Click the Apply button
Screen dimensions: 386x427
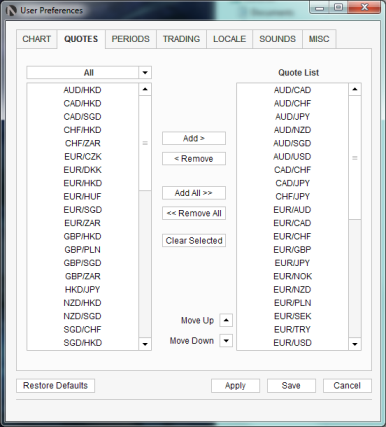(235, 386)
